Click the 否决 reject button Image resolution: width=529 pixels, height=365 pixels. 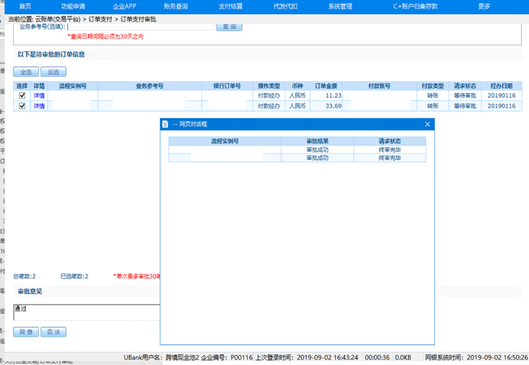[x=53, y=332]
